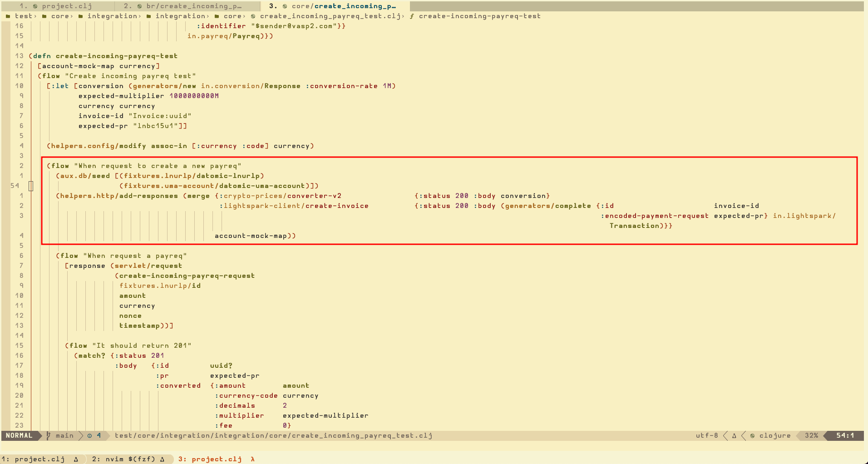The height and width of the screenshot is (464, 868).
Task: Click the string "When request to create a new payreq"
Action: click(158, 166)
